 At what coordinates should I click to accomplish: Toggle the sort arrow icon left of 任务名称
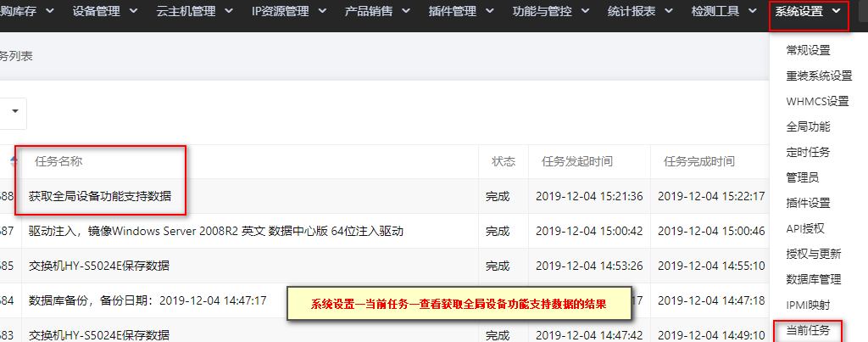14,161
